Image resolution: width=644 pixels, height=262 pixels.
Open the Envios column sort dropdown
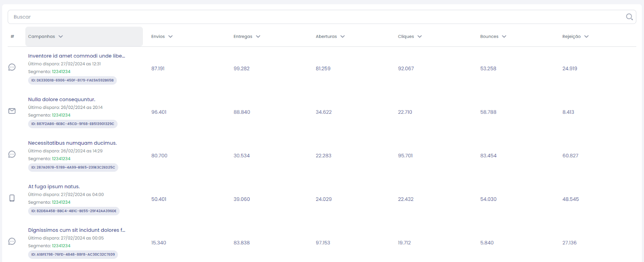(171, 37)
